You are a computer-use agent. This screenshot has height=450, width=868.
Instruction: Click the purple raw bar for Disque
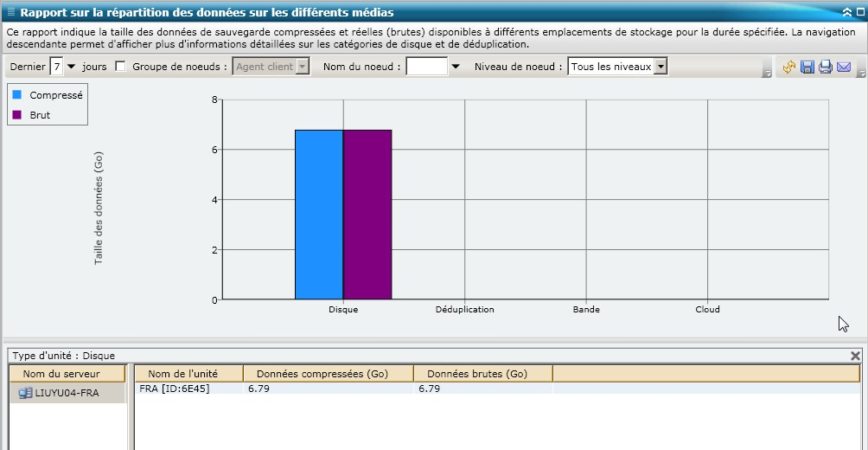point(367,215)
